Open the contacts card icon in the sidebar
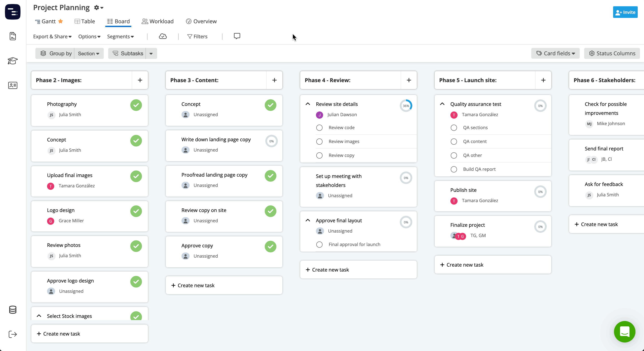The width and height of the screenshot is (644, 351). point(13,85)
